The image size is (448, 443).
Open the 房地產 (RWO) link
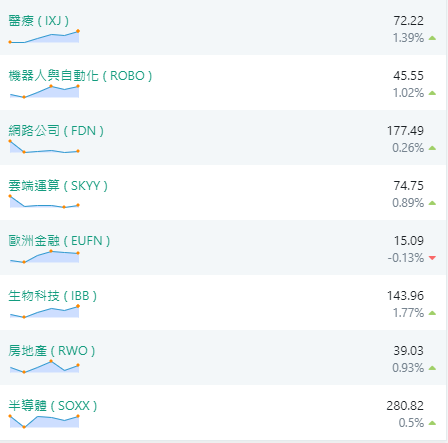tap(52, 351)
